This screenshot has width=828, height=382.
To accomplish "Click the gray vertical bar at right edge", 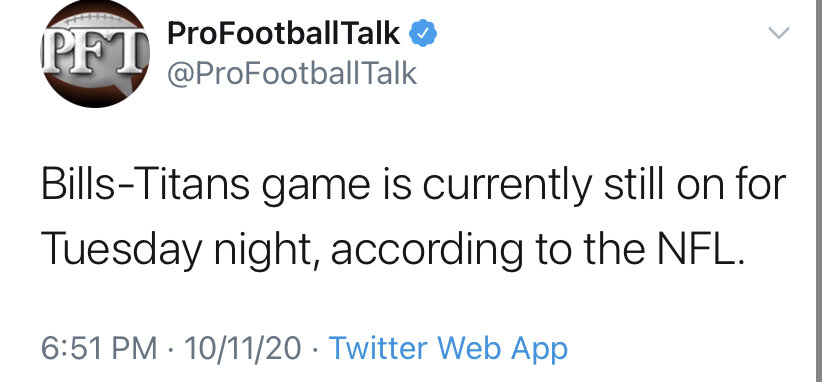I will (x=822, y=191).
